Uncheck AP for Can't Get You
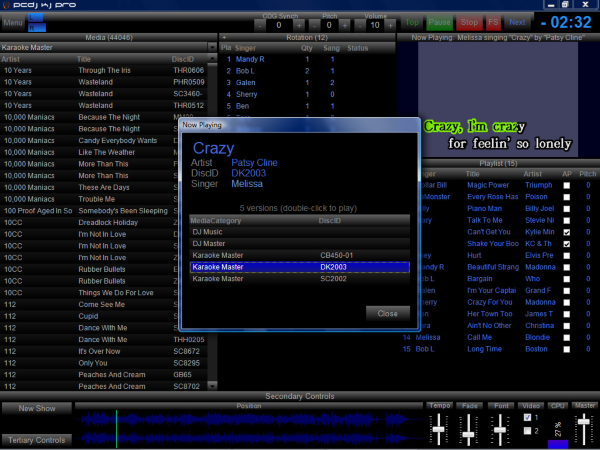Viewport: 600px width, 450px height. 567,231
